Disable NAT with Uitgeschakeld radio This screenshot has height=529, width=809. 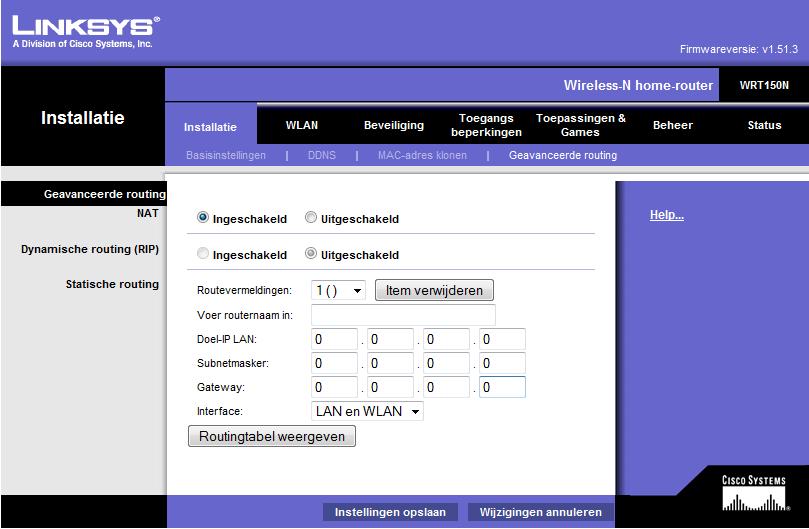pos(311,218)
